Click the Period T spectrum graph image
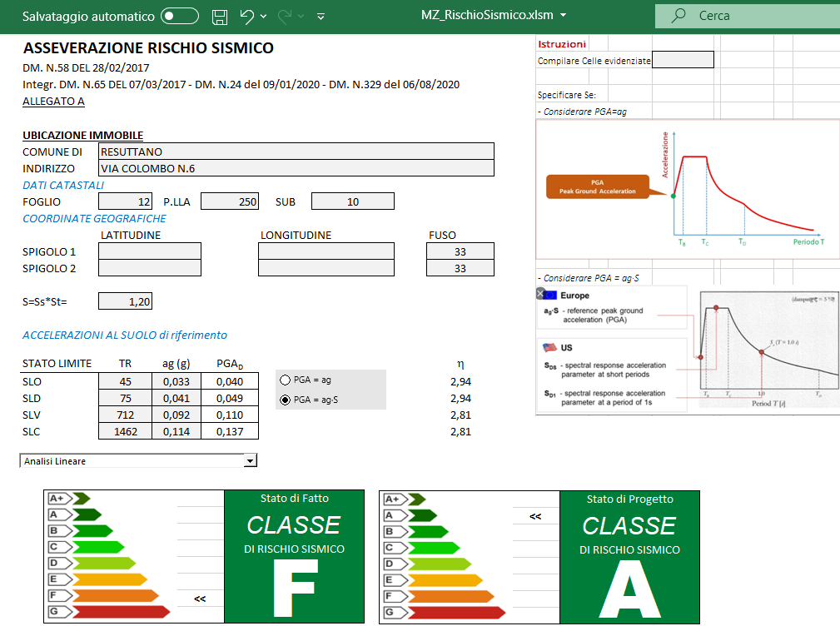840x626 pixels. tap(770, 350)
